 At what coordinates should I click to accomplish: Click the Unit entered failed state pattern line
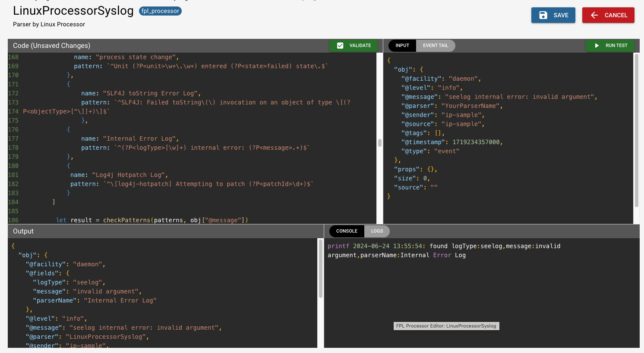point(201,66)
